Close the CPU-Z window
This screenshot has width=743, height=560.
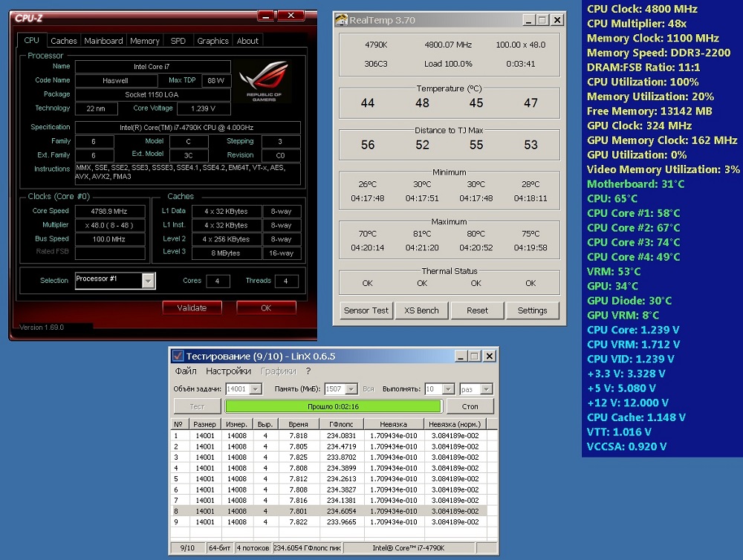click(290, 16)
